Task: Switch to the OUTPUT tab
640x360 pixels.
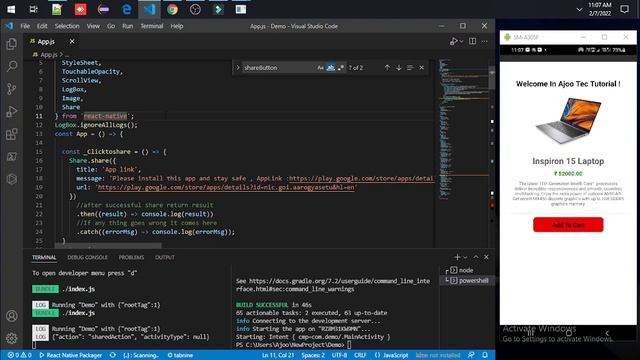Action: point(165,258)
